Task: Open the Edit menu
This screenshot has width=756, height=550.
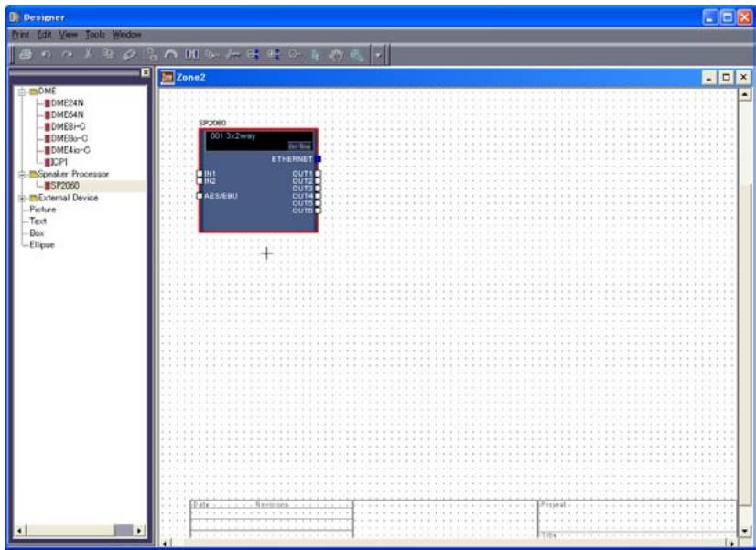Action: [44, 34]
